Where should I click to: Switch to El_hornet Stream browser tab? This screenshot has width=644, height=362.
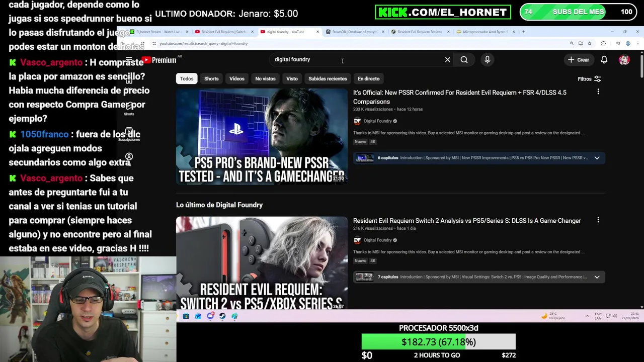click(158, 32)
